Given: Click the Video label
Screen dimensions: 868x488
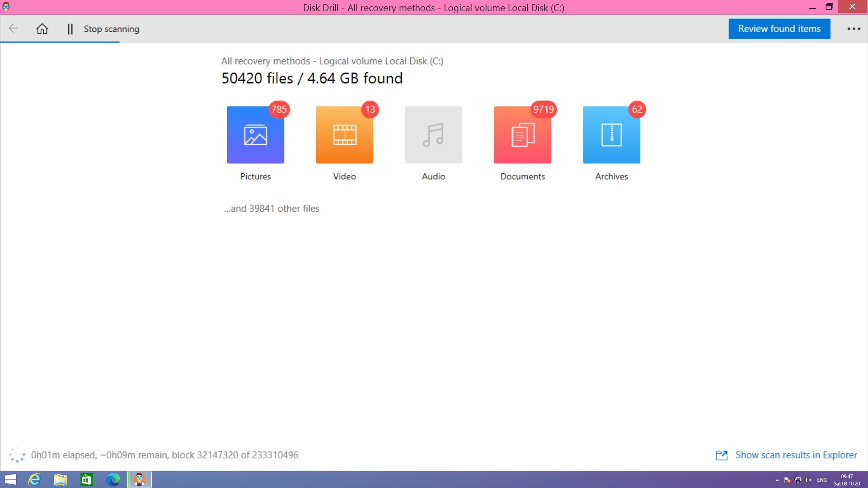Looking at the screenshot, I should pyautogui.click(x=345, y=176).
